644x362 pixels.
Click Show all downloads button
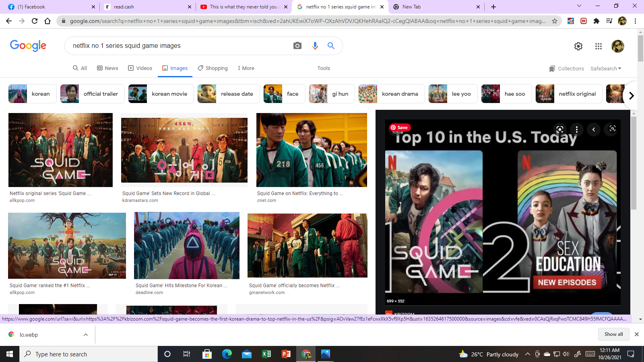click(x=613, y=334)
